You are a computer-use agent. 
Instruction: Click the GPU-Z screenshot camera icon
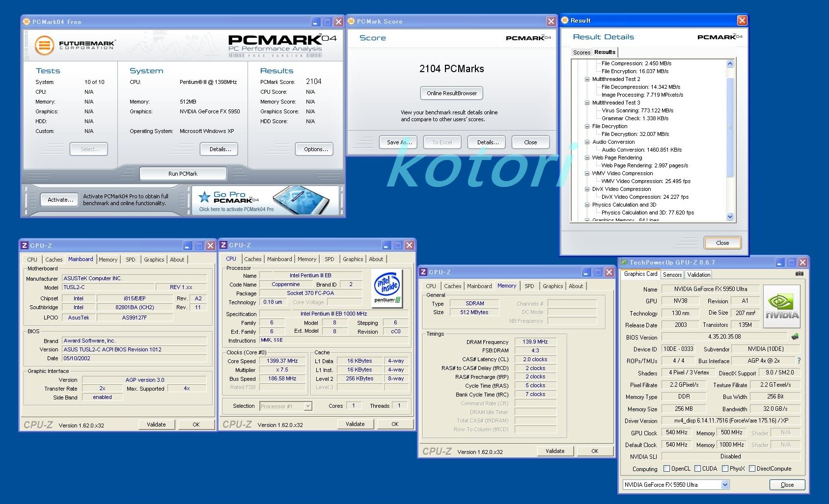pyautogui.click(x=800, y=274)
